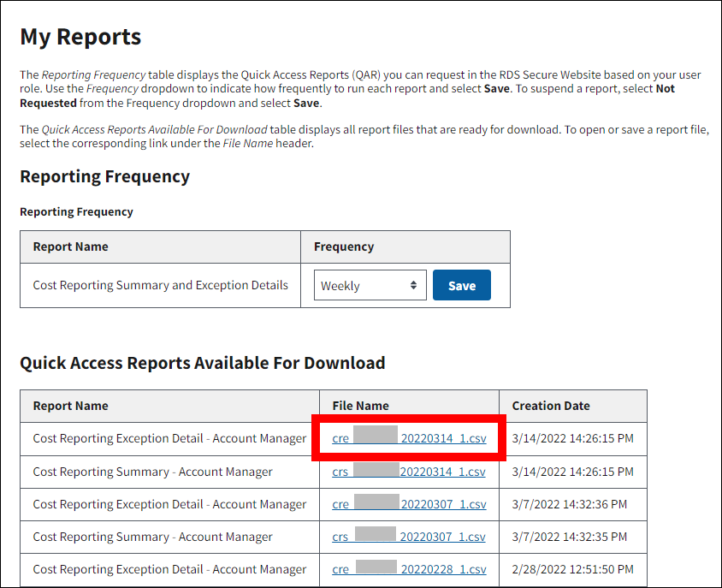The width and height of the screenshot is (722, 588).
Task: Download the cre 20220307_1.csv file
Action: click(409, 504)
